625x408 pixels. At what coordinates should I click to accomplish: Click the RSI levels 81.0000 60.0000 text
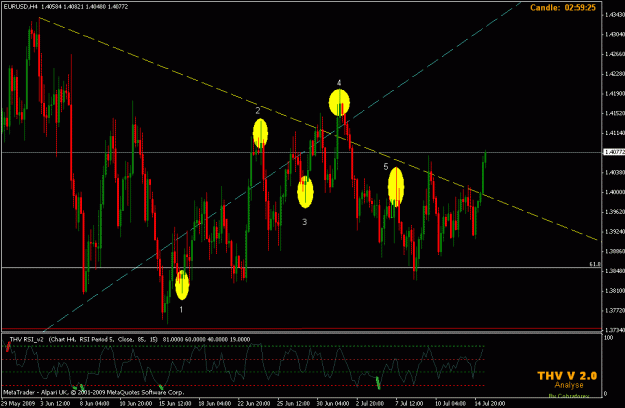tap(206, 339)
